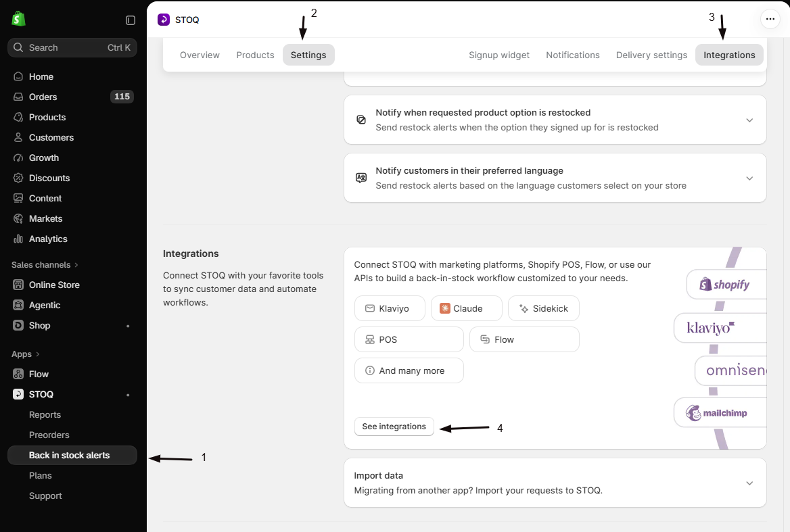
Task: Click the Online Store icon
Action: pos(18,285)
